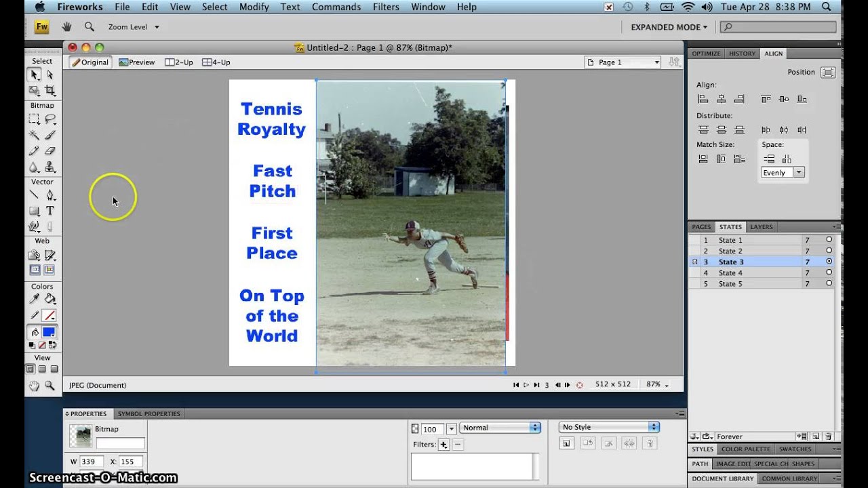Select the Rubber Stamp tool

[x=50, y=167]
